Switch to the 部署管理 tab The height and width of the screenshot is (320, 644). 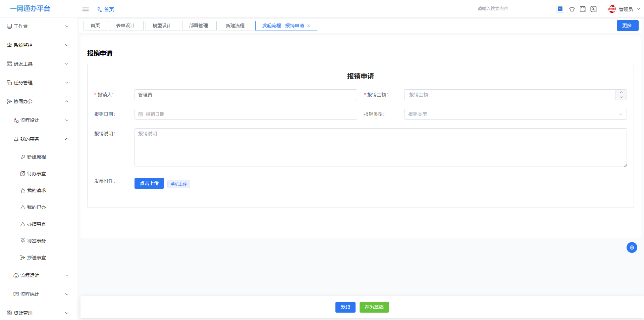click(199, 26)
